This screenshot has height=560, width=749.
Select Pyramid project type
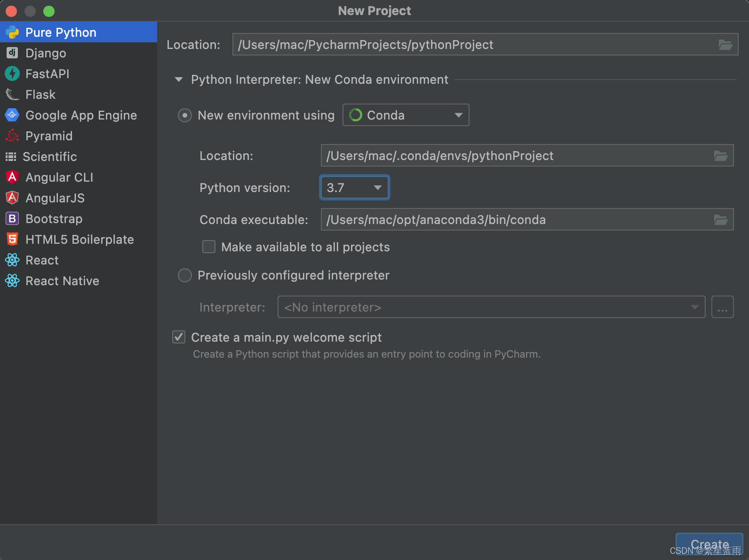coord(79,136)
